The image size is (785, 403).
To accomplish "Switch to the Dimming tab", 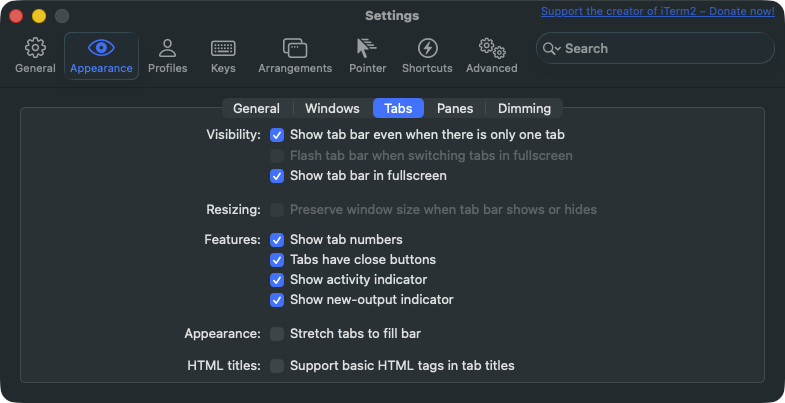I will tap(524, 109).
